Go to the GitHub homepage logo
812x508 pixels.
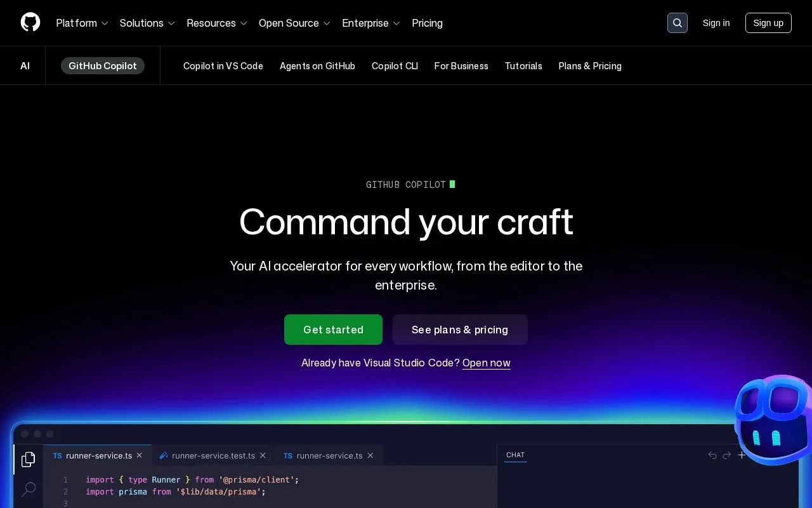30,23
